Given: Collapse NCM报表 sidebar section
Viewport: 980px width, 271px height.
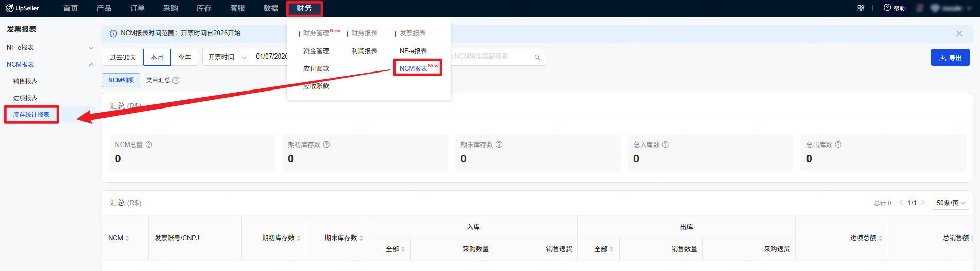Looking at the screenshot, I should 91,65.
